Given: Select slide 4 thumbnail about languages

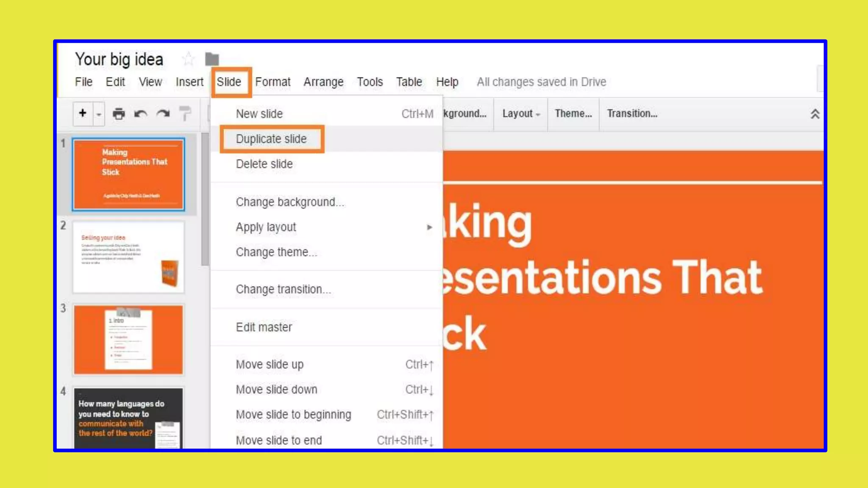Looking at the screenshot, I should (128, 417).
